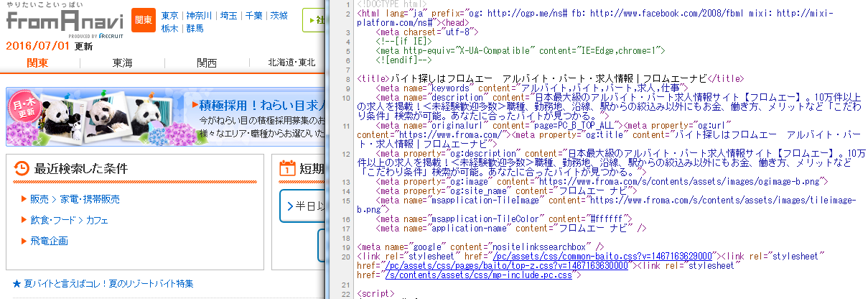This screenshot has height=299, width=868.
Task: Open the 神奈川 area link
Action: pyautogui.click(x=199, y=15)
